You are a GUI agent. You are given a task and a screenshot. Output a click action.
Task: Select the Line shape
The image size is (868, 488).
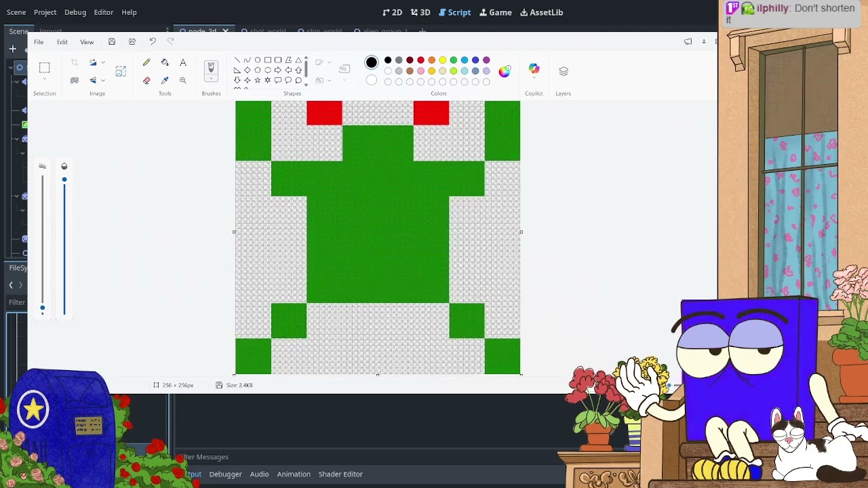[237, 60]
